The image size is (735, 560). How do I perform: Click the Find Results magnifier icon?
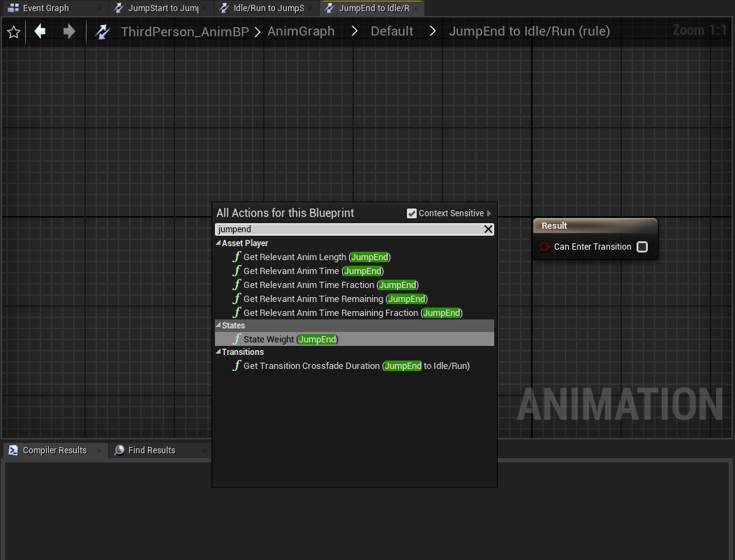tap(119, 450)
